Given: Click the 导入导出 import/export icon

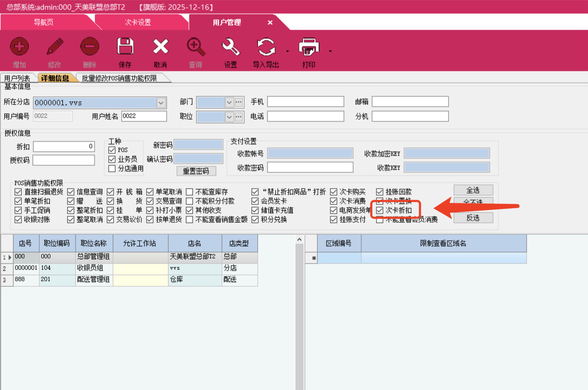Looking at the screenshot, I should coord(266,47).
